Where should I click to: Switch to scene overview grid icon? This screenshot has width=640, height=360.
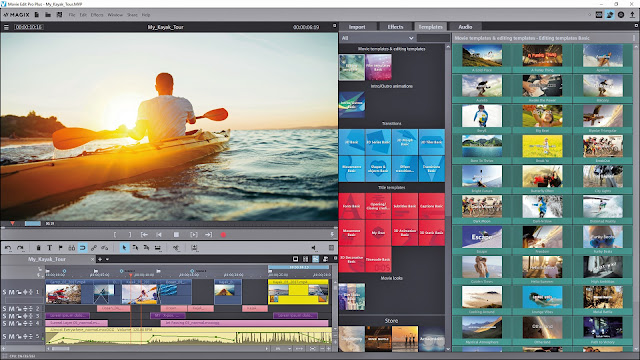pyautogui.click(x=305, y=259)
